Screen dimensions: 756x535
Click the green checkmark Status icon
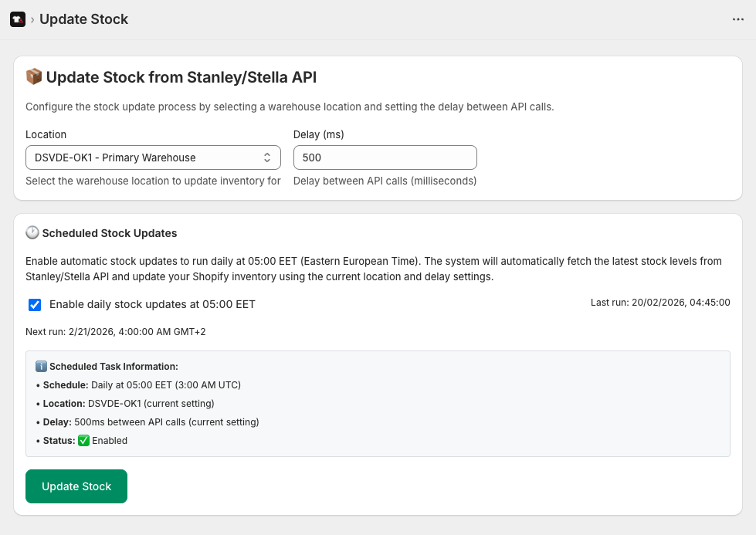(x=83, y=441)
